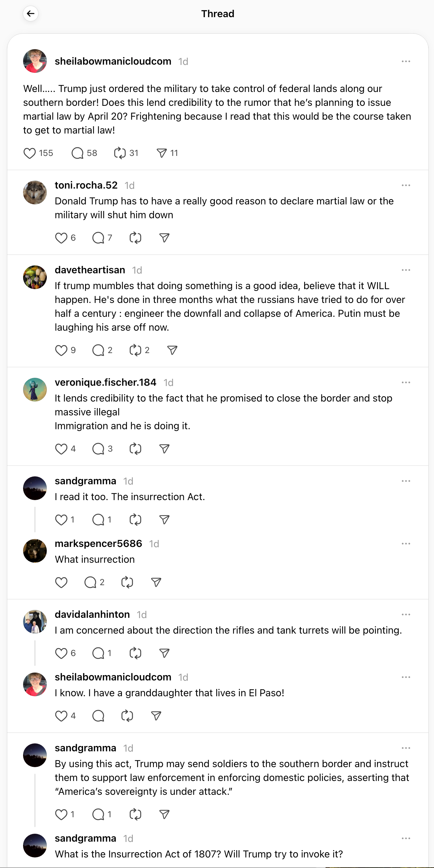
Task: Repost davetheartisan's reply
Action: pos(135,350)
